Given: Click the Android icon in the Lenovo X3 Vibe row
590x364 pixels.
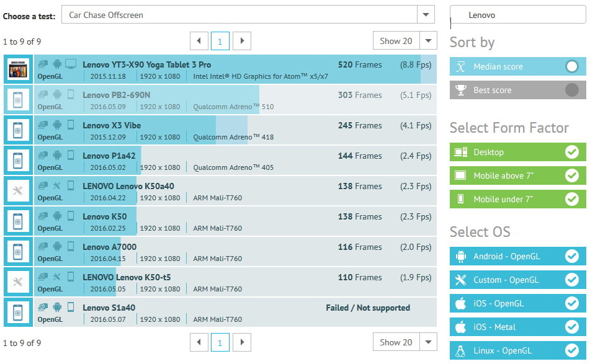Looking at the screenshot, I should 57,125.
